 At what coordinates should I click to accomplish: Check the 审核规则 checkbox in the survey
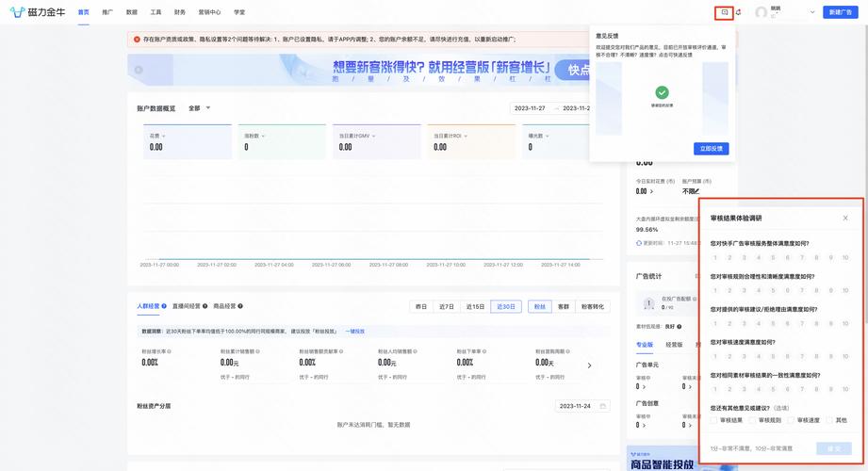coord(752,421)
